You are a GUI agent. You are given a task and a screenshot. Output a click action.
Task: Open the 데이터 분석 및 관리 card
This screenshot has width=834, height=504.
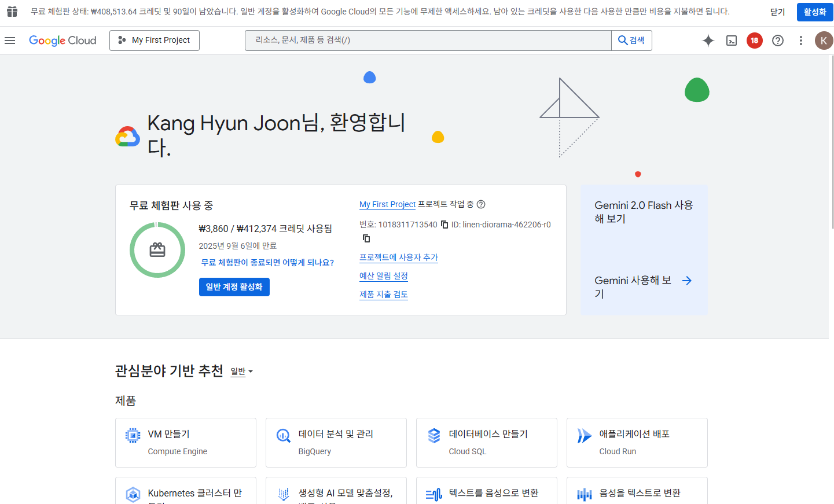(x=336, y=443)
